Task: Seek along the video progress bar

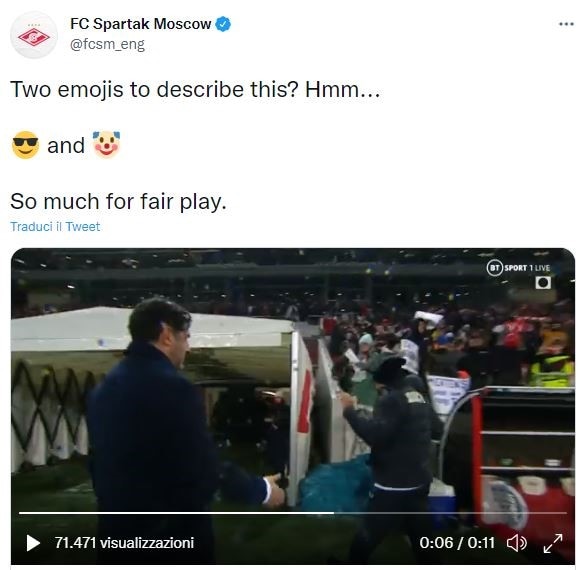Action: [x=293, y=513]
